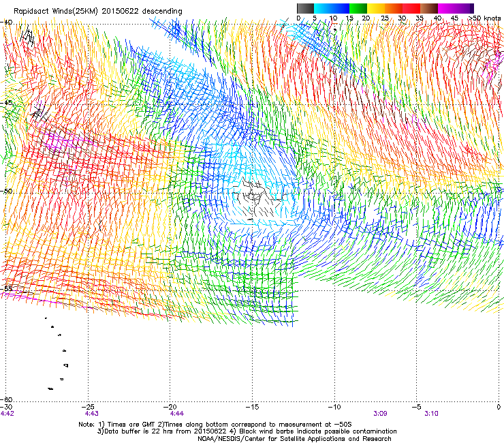This screenshot has height=443, width=504.
Task: Click the 'NOAA/NESDIS/Center for Satellite Applications and Research' credit
Action: pyautogui.click(x=294, y=439)
